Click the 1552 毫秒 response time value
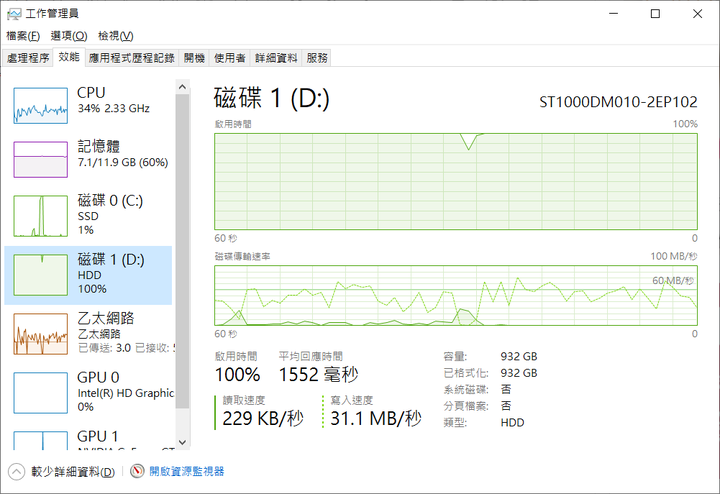This screenshot has height=494, width=720. click(x=319, y=375)
